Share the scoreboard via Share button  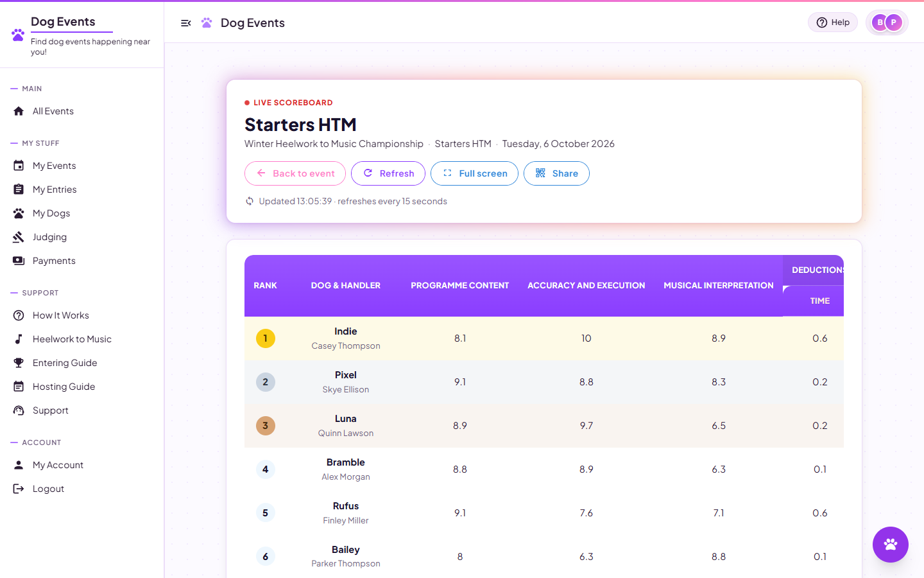point(556,173)
